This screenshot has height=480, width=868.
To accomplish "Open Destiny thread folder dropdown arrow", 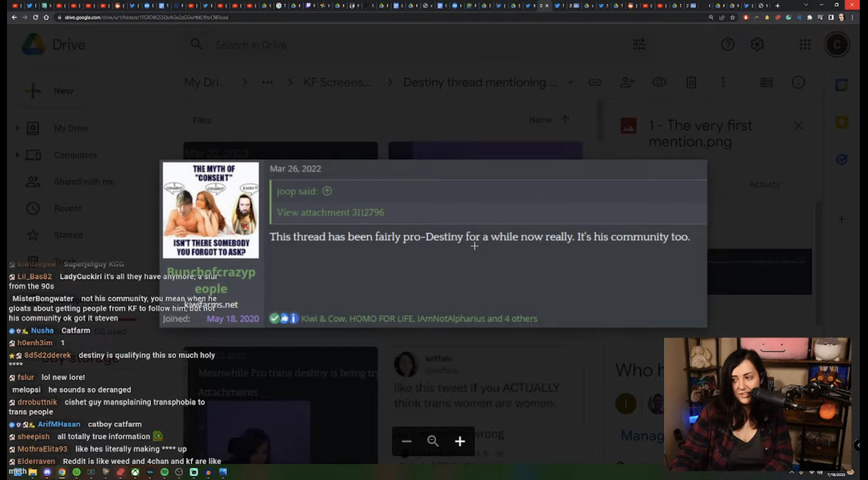I will [x=570, y=82].
